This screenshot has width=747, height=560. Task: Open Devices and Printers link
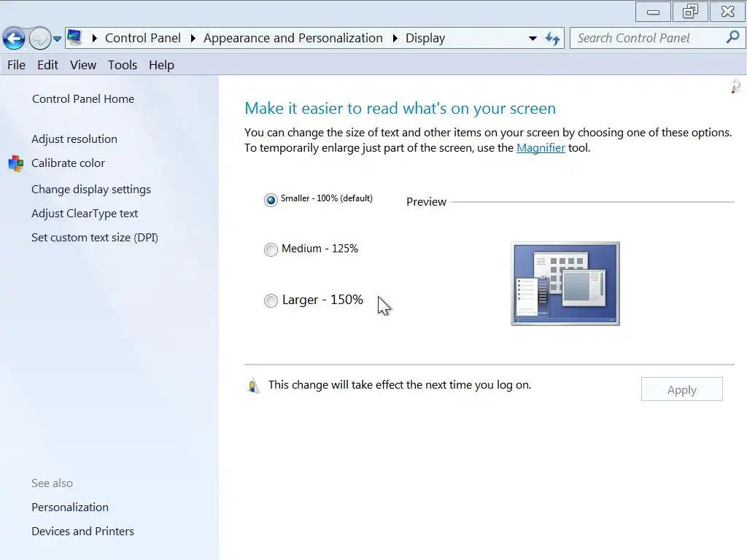(83, 531)
